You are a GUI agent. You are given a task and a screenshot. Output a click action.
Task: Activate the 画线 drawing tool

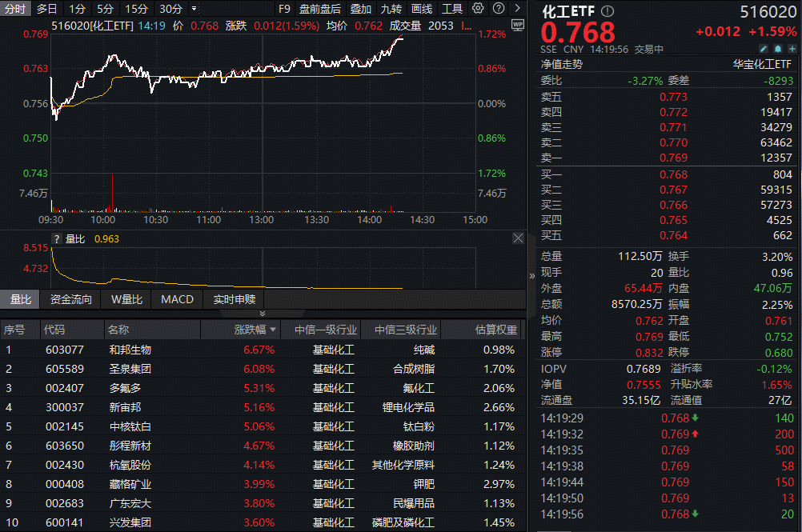pos(423,8)
